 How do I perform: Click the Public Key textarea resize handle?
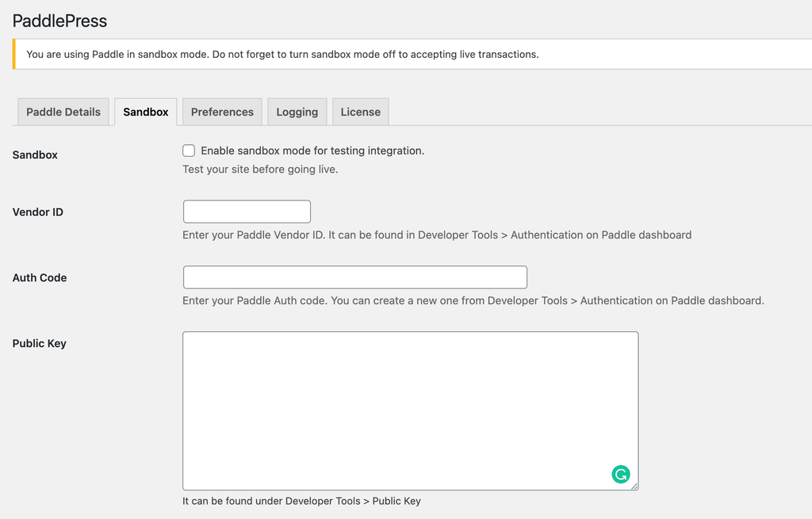634,486
